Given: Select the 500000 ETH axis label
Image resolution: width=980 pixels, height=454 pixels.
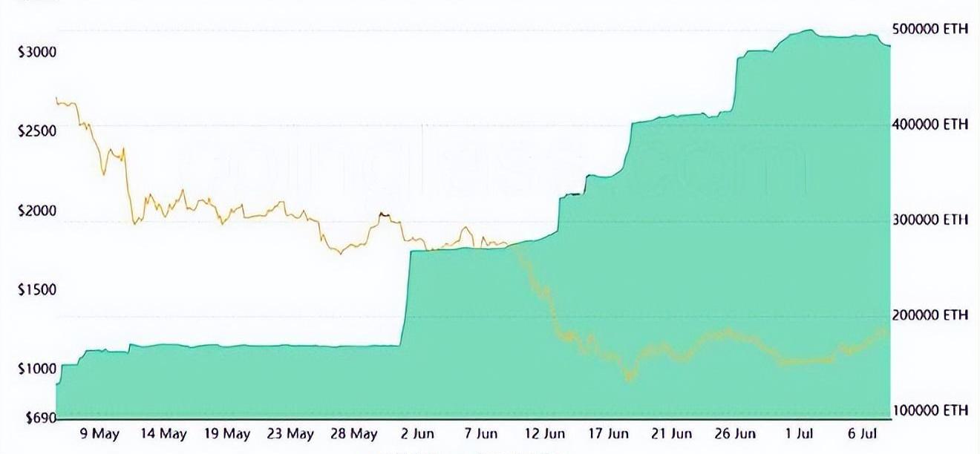Looking at the screenshot, I should [929, 29].
